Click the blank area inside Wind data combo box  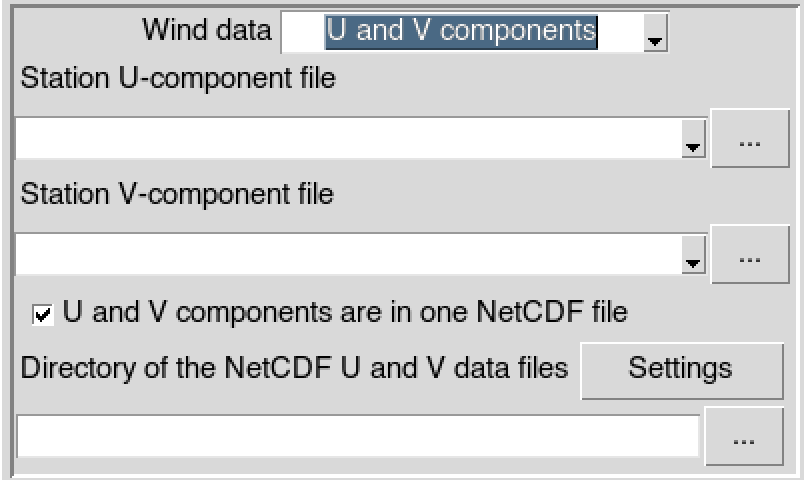click(x=304, y=33)
